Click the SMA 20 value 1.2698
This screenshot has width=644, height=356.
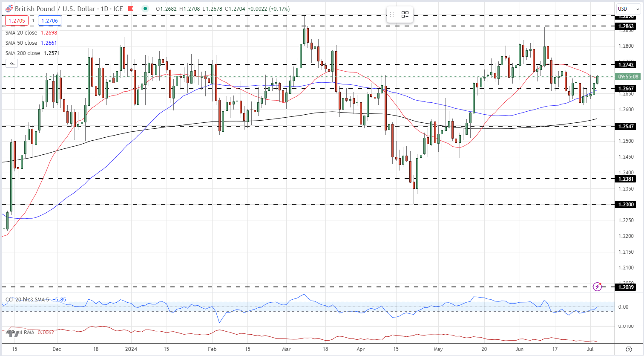pos(49,33)
